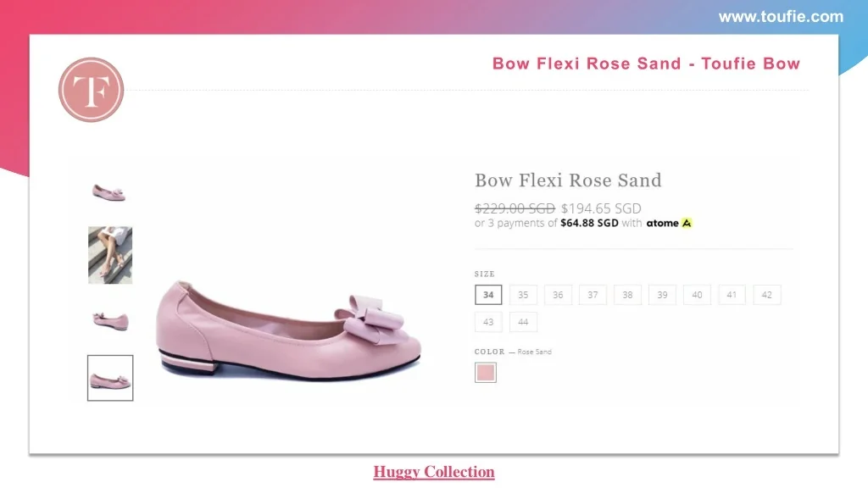
Task: Pick size 41
Action: [732, 295]
